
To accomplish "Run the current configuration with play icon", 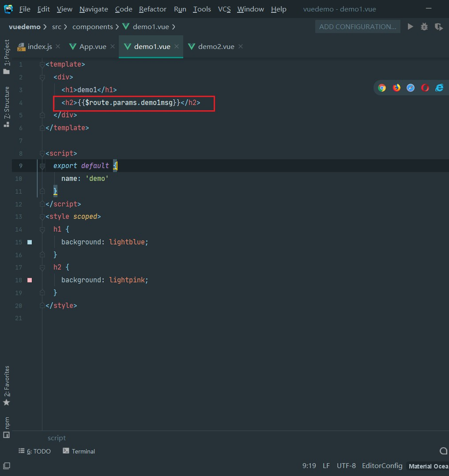I will pos(411,27).
